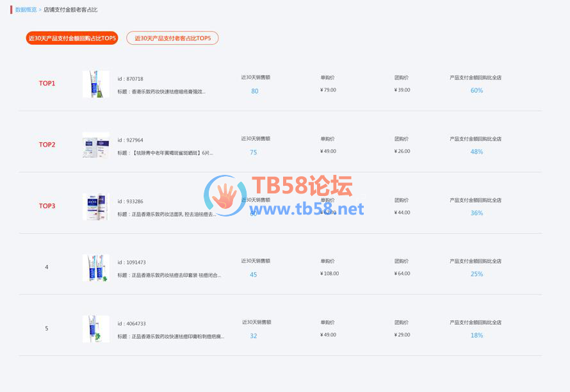Click the TOP1 rank label

(x=47, y=83)
